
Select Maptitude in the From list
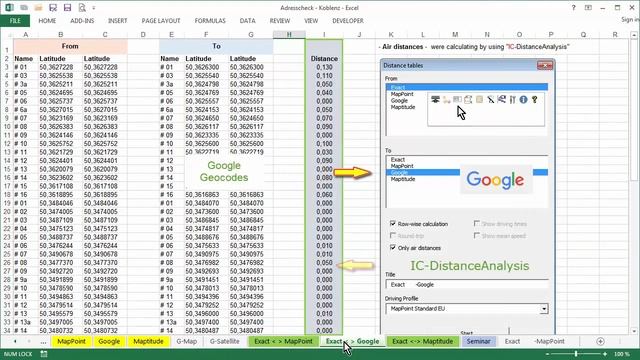pyautogui.click(x=403, y=107)
